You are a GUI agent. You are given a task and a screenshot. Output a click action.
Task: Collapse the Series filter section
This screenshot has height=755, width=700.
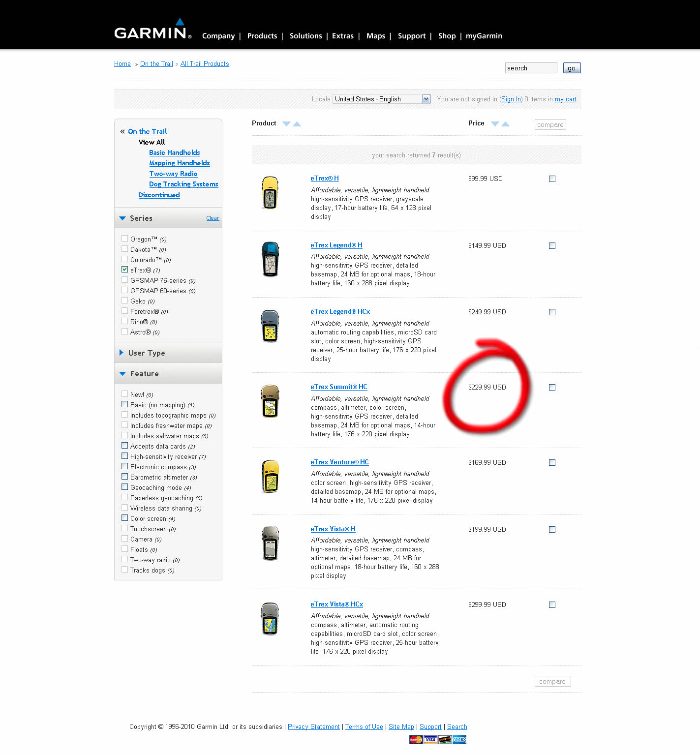122,218
